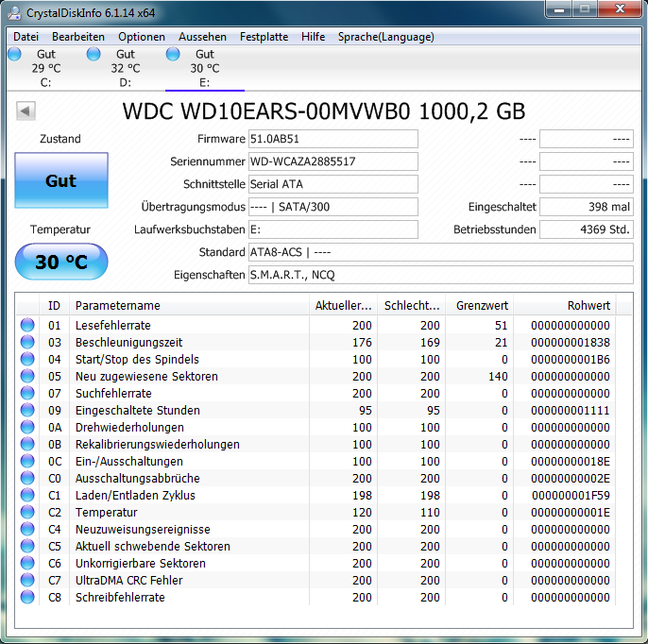Screen dimensions: 648x644
Task: Select the Schreibfehlerrate parameter name
Action: coord(120,598)
